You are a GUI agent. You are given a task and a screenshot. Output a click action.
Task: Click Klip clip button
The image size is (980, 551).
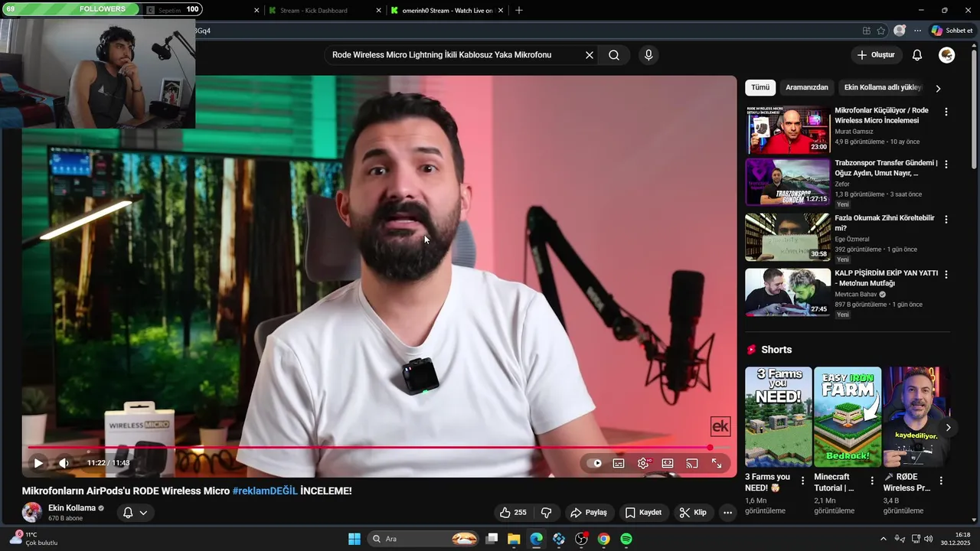pyautogui.click(x=693, y=513)
